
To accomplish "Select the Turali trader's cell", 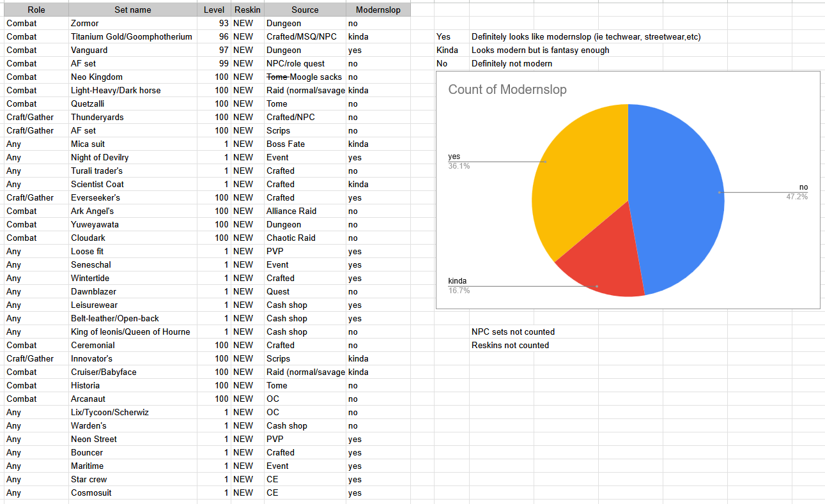I will [x=133, y=171].
